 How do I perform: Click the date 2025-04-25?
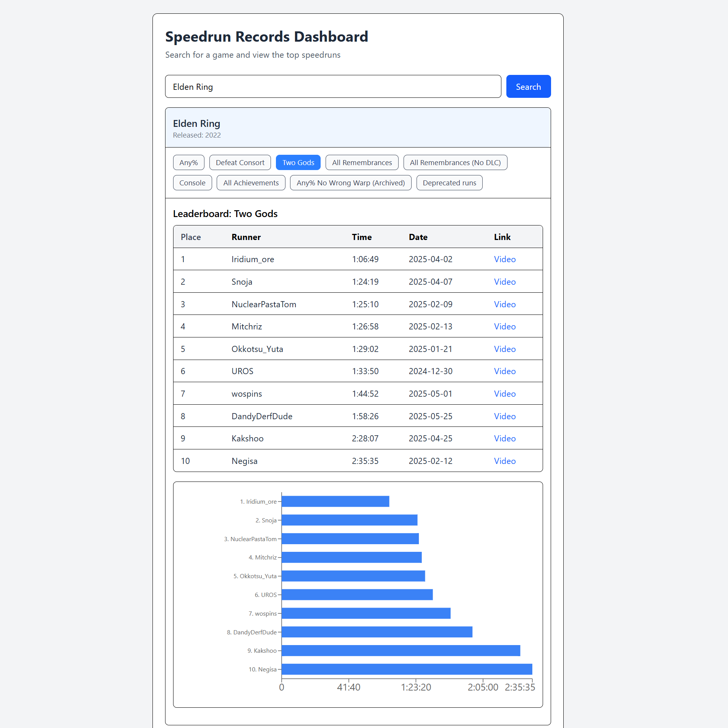click(x=430, y=438)
